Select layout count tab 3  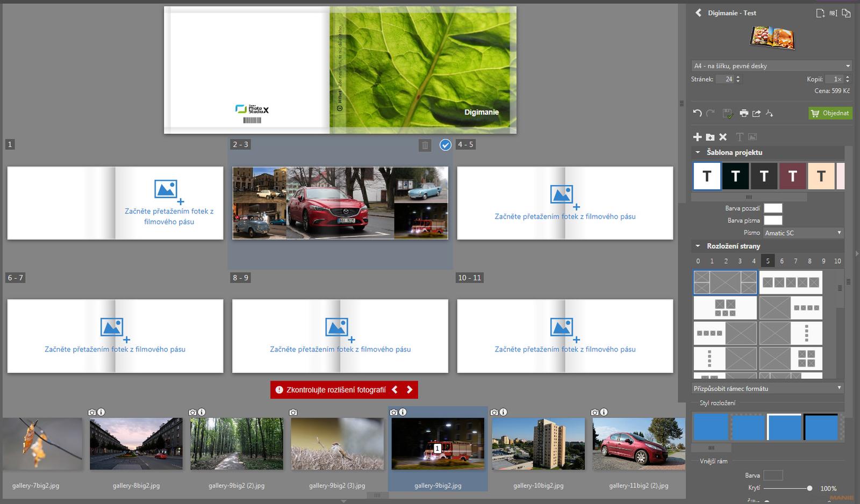(x=740, y=261)
